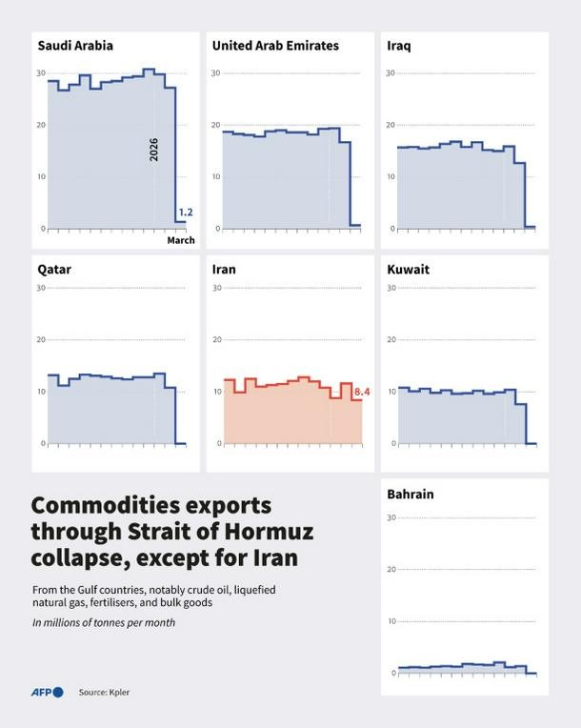This screenshot has height=728, width=581.
Task: Select the Saudi Arabia chart title
Action: pyautogui.click(x=75, y=46)
